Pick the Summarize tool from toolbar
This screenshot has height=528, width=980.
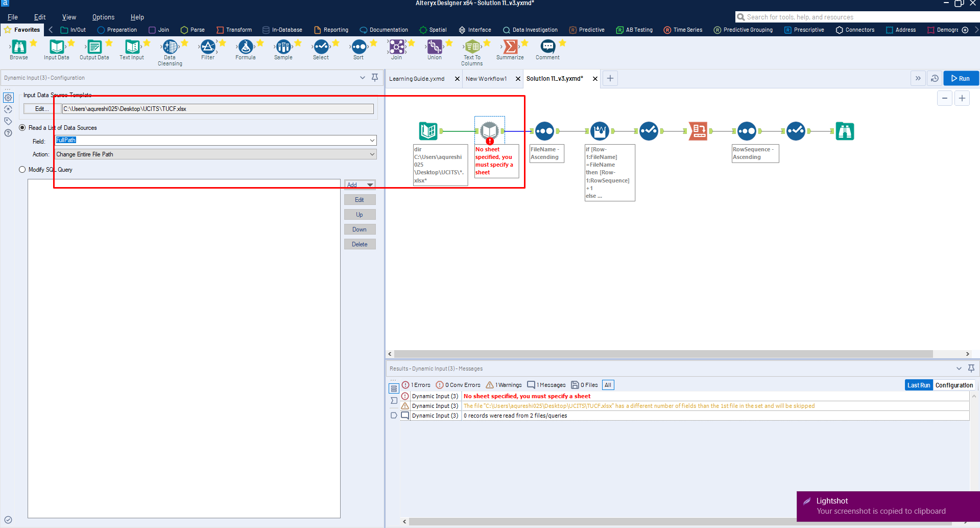click(x=510, y=48)
